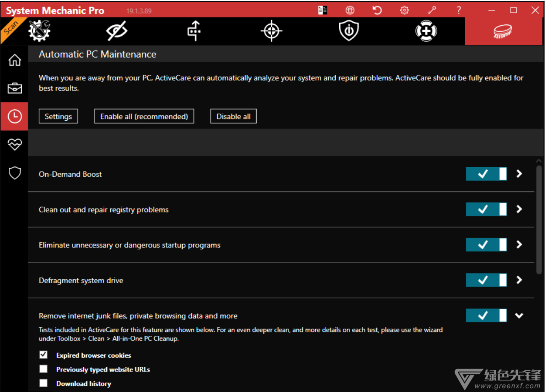Click On-Demand Boost label
The height and width of the screenshot is (392, 545).
point(70,174)
